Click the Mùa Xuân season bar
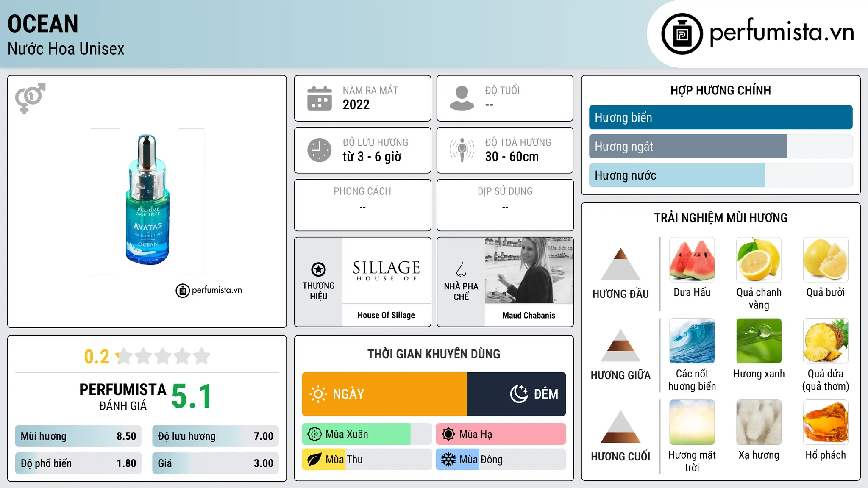The image size is (868, 488). click(x=367, y=434)
